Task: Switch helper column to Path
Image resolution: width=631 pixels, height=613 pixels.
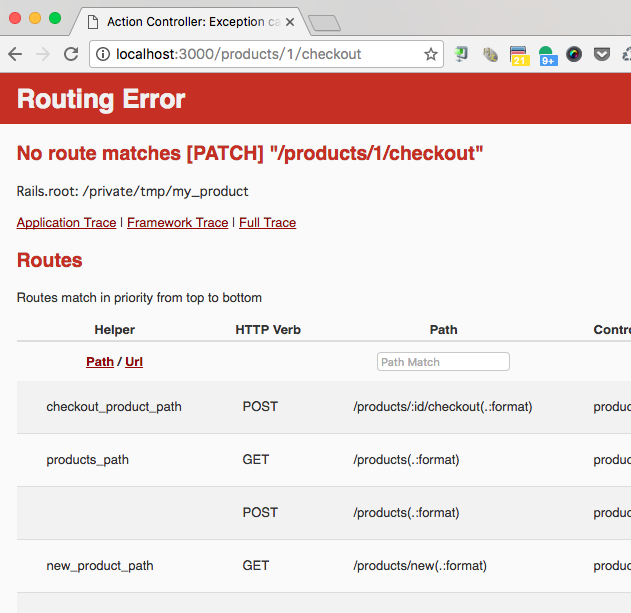Action: (x=100, y=361)
